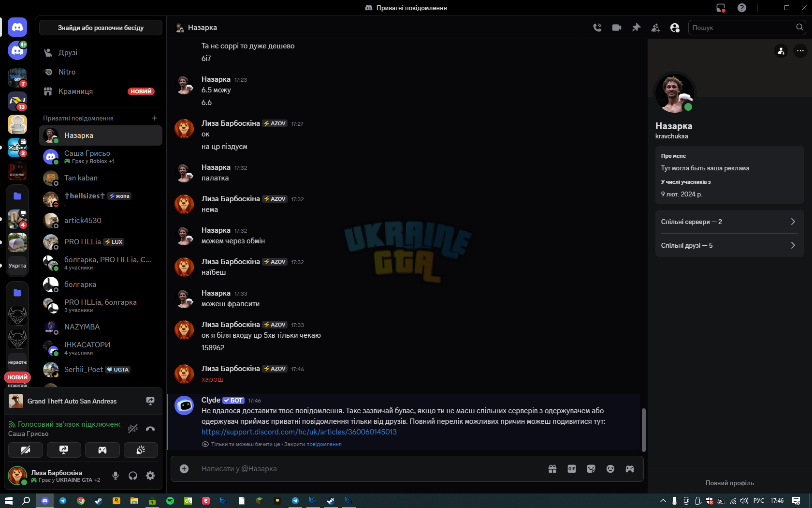Show hidden system tray icons
The height and width of the screenshot is (508, 812).
[x=663, y=501]
